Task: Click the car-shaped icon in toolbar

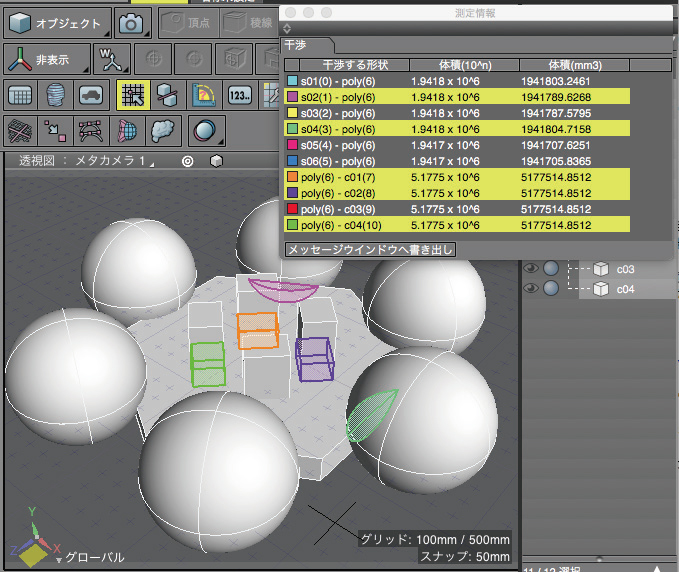Action: pos(90,95)
